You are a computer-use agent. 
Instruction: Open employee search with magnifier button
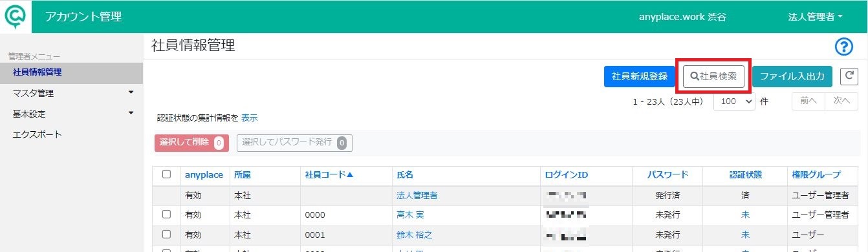713,76
